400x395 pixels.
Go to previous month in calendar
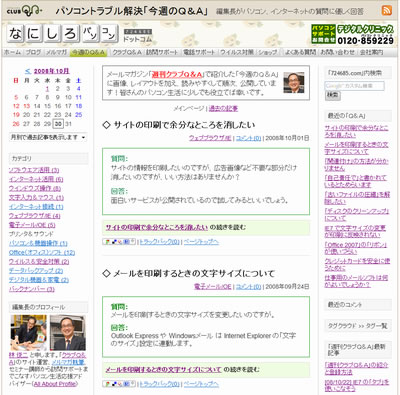tap(28, 71)
